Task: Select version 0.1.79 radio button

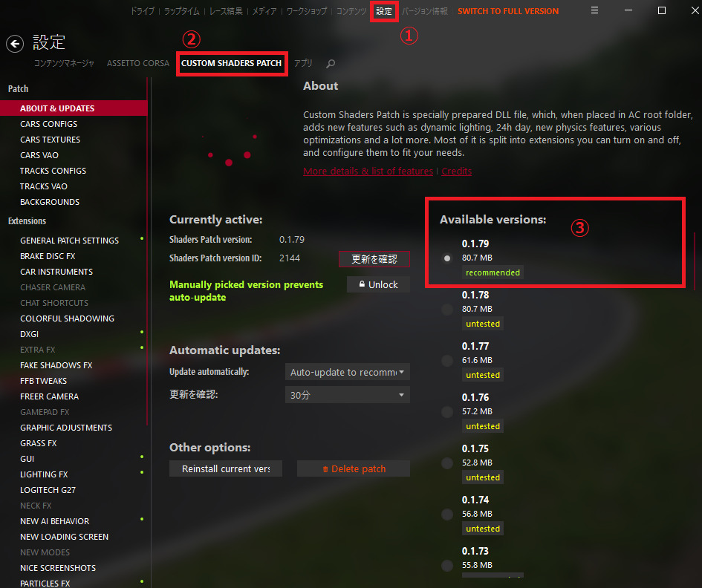Action: (x=446, y=258)
